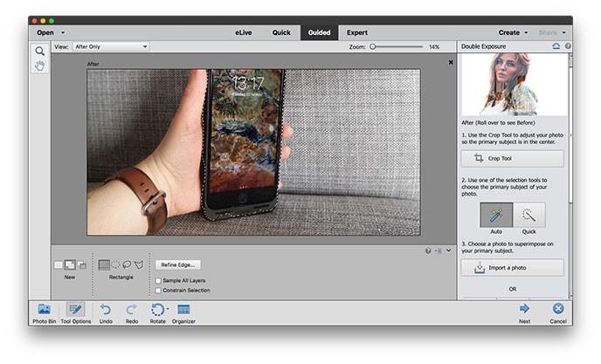
Task: Open Double Exposure panel help icon
Action: 568,46
